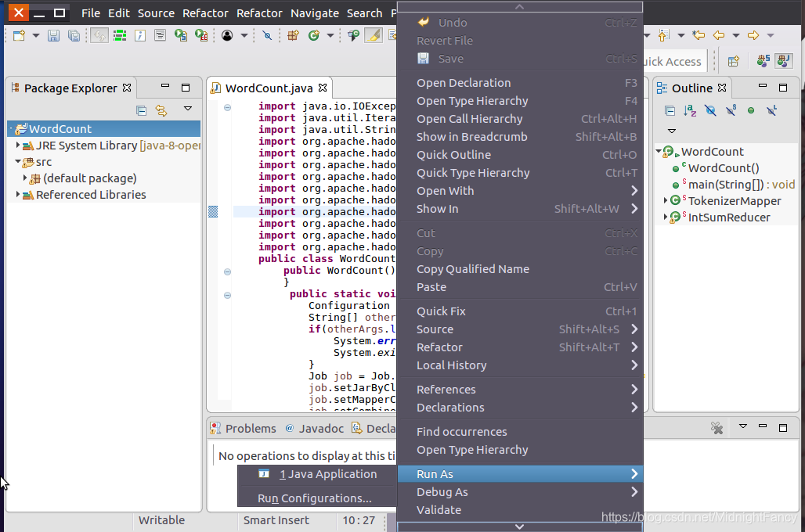Click the text lines page toolbar icon

[x=161, y=35]
